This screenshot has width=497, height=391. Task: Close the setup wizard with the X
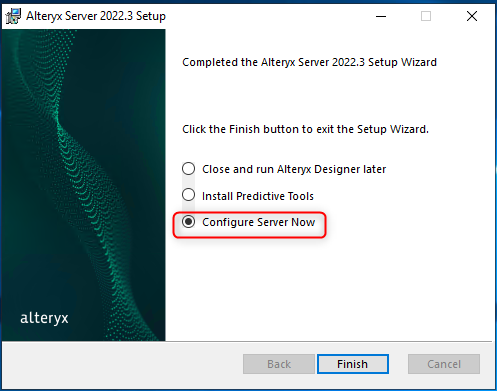(472, 16)
